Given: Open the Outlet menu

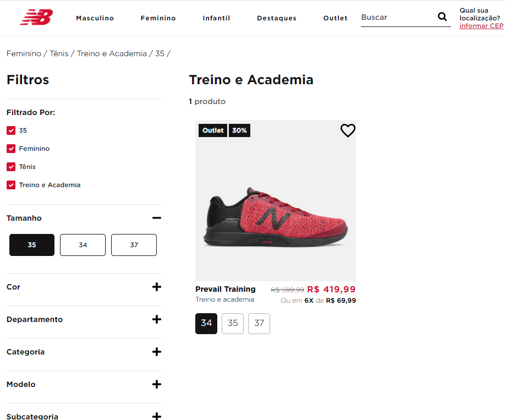Looking at the screenshot, I should (x=335, y=18).
